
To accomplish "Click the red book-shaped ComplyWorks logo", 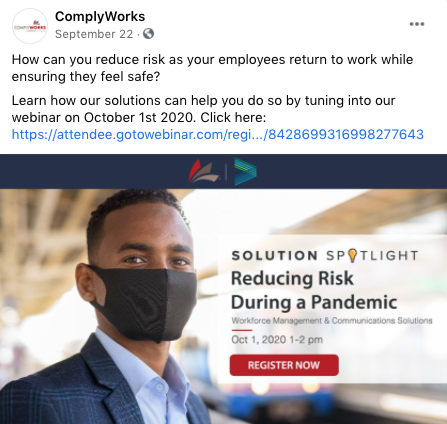I will [203, 171].
